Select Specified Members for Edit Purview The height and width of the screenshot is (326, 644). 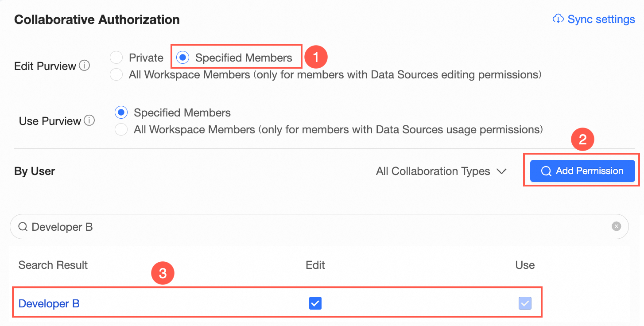[x=183, y=58]
